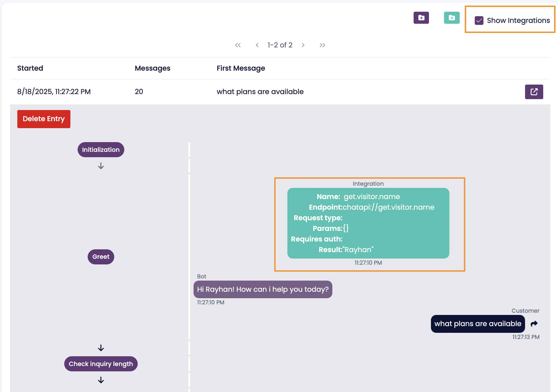
Task: Click the share arrow beside customer message
Action: 534,324
